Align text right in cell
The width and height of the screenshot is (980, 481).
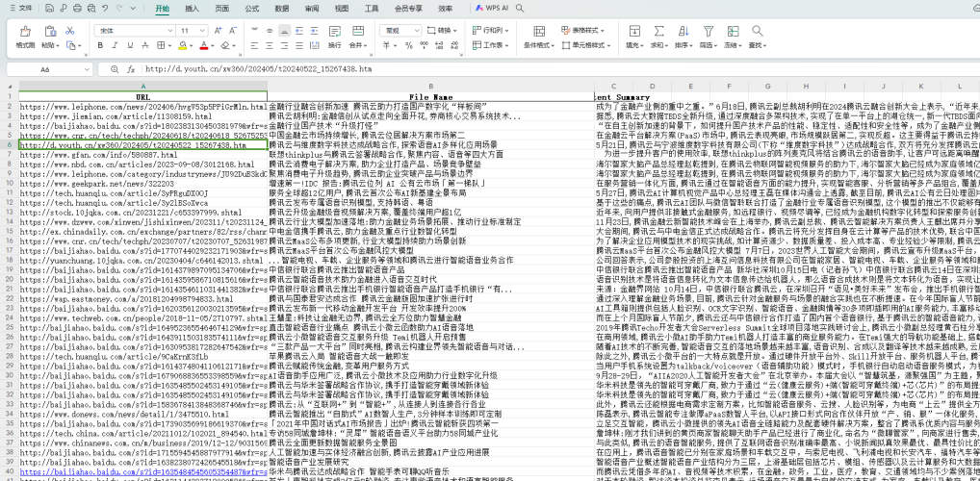[x=284, y=45]
